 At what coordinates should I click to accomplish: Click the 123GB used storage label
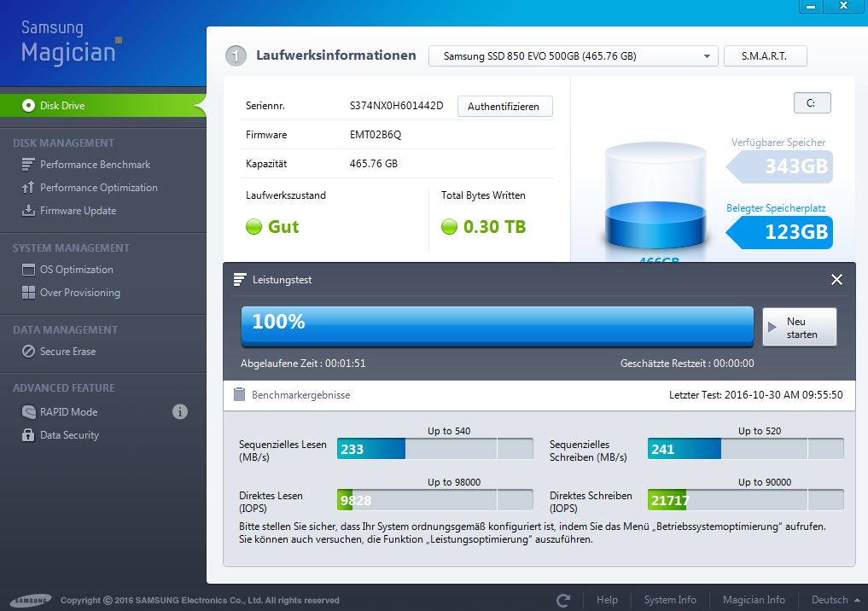(x=780, y=232)
